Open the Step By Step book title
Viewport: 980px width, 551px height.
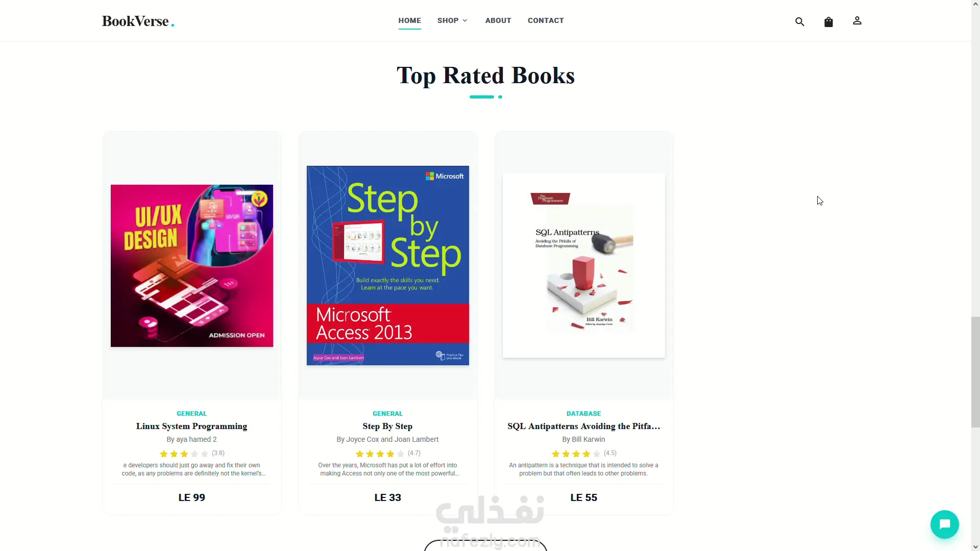387,426
